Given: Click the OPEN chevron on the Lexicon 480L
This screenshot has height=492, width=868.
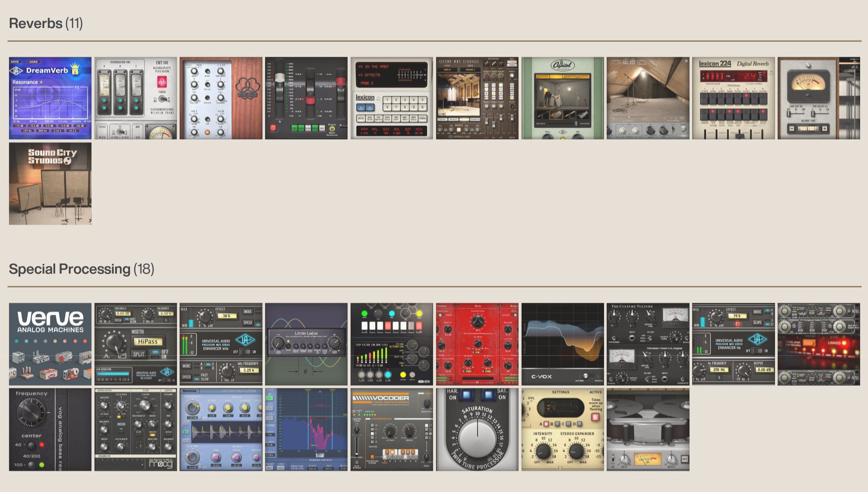Looking at the screenshot, I should tap(379, 98).
